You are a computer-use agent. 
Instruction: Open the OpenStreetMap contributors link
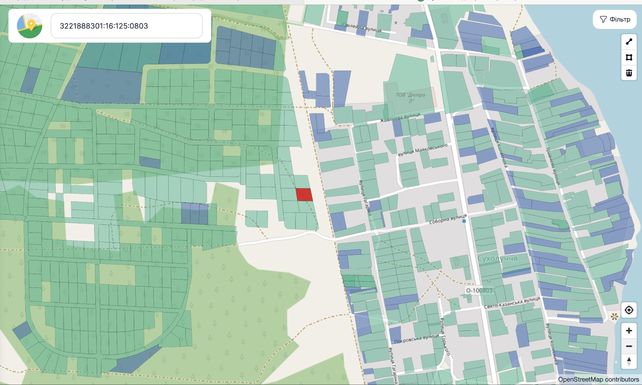click(x=598, y=380)
